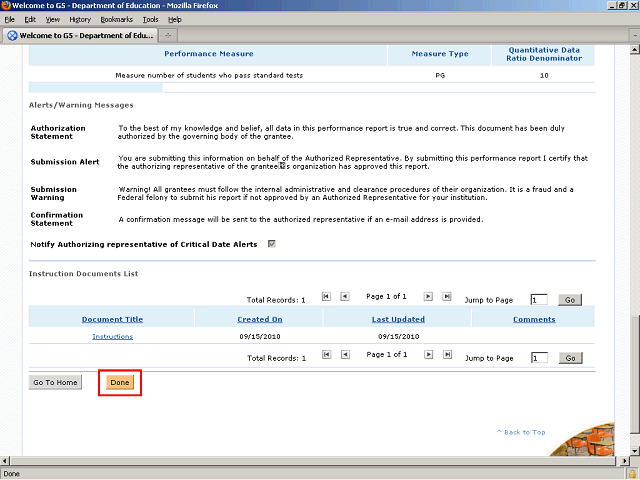Click horizontal scrollbar right arrow
Viewport: 640px width, 480px height.
624,461
